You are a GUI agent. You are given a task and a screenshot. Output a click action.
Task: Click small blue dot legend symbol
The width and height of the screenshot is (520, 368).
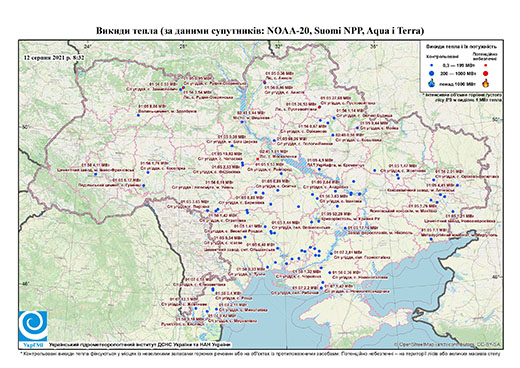(x=432, y=66)
